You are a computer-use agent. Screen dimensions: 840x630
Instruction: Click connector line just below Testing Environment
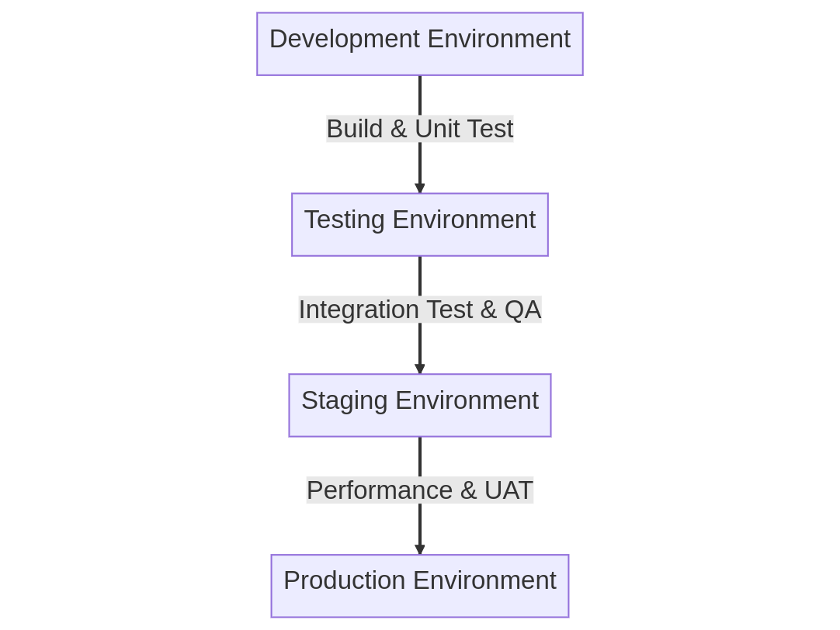coord(420,275)
